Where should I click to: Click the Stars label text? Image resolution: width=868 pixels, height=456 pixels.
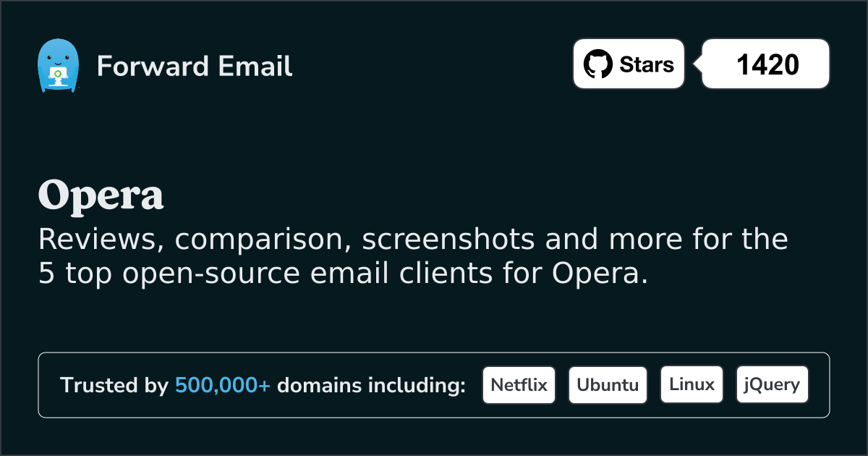[x=647, y=64]
